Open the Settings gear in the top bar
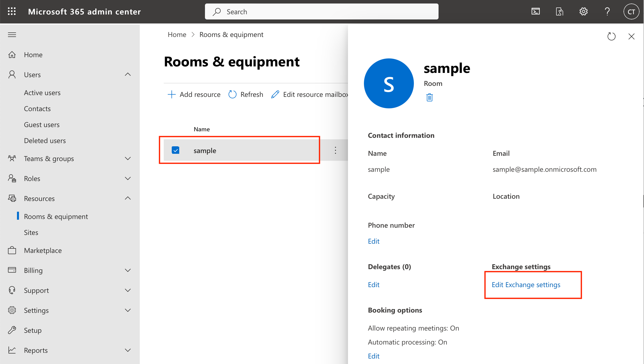Viewport: 644px width, 364px height. click(583, 11)
